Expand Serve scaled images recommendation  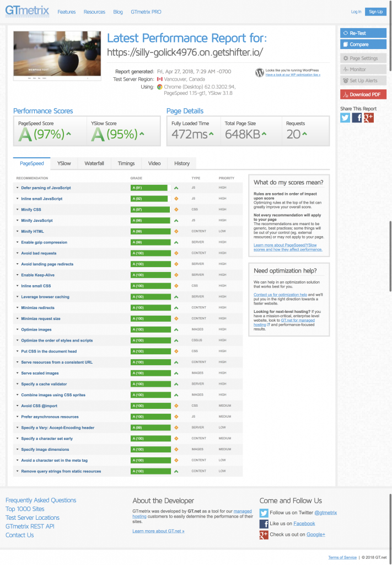[x=40, y=373]
